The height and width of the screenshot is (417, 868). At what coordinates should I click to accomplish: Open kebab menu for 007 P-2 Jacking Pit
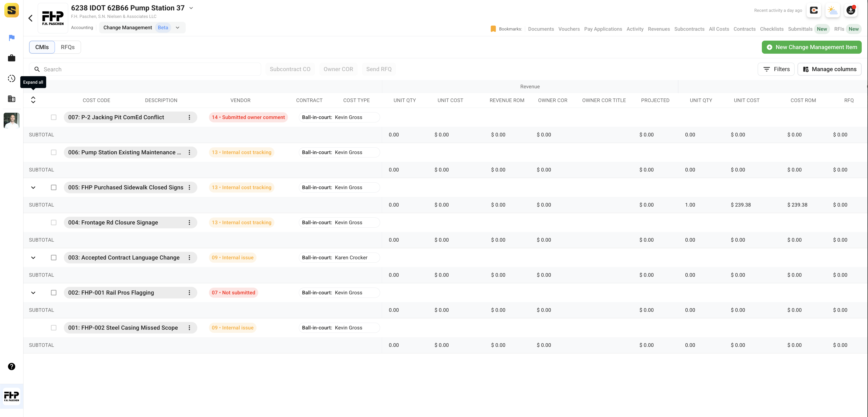(189, 117)
